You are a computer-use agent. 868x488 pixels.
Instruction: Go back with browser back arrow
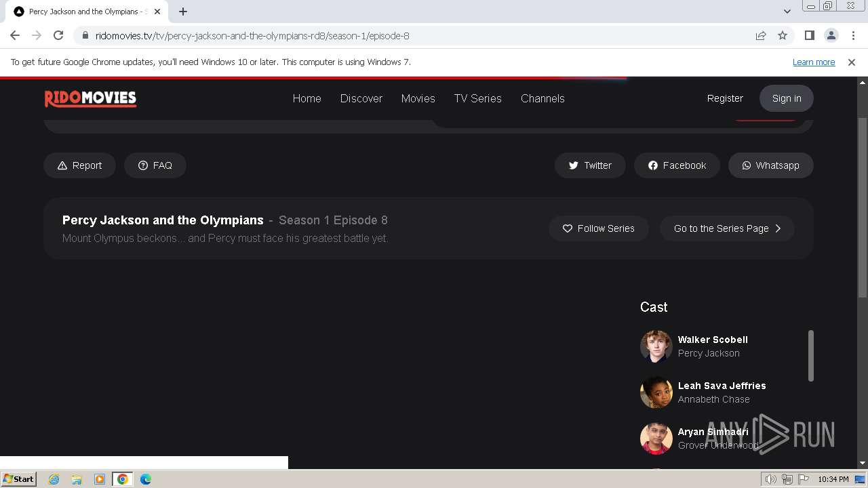click(x=15, y=35)
